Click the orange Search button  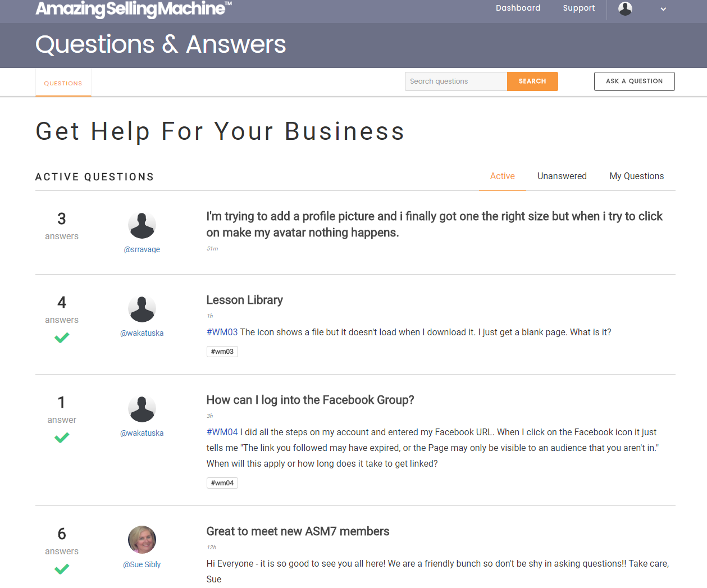tap(532, 81)
